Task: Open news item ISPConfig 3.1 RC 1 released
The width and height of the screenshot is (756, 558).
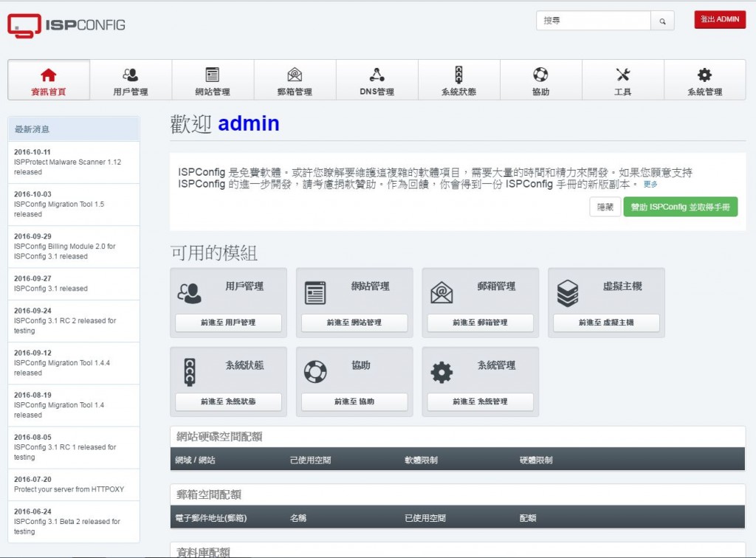Action: coord(74,447)
